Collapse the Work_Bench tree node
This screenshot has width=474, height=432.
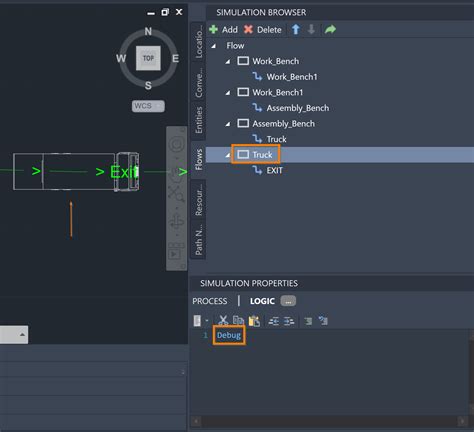pos(228,62)
